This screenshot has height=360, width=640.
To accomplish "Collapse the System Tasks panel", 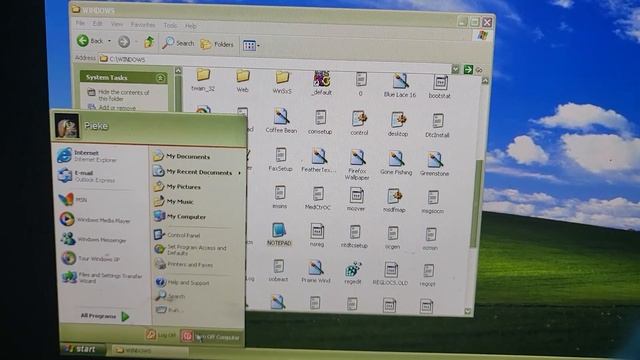I will coord(160,78).
